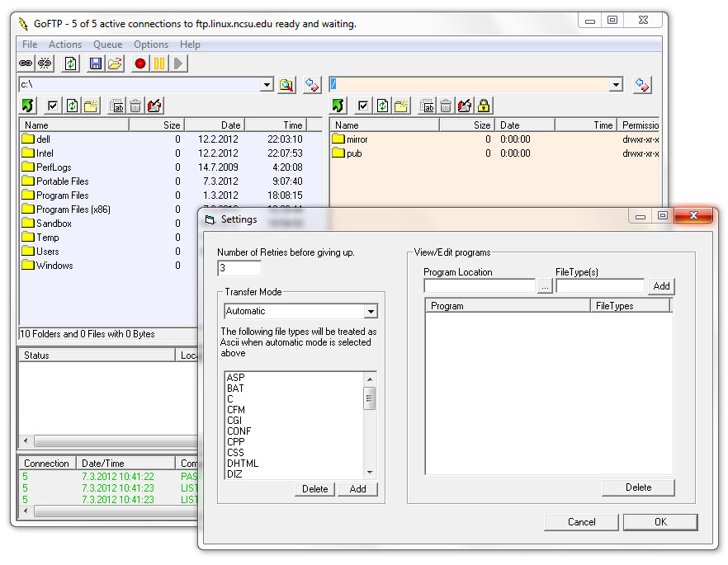Viewport: 728px width, 565px height.
Task: Click the Program Location text field
Action: click(x=480, y=285)
